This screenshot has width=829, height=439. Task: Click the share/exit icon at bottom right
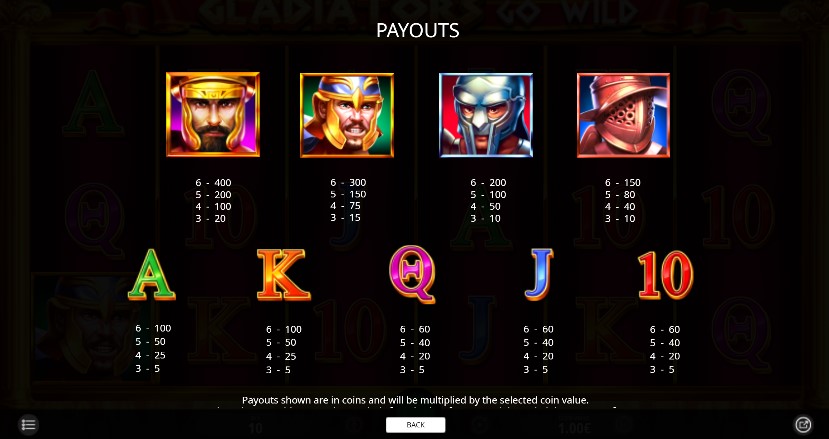click(803, 425)
